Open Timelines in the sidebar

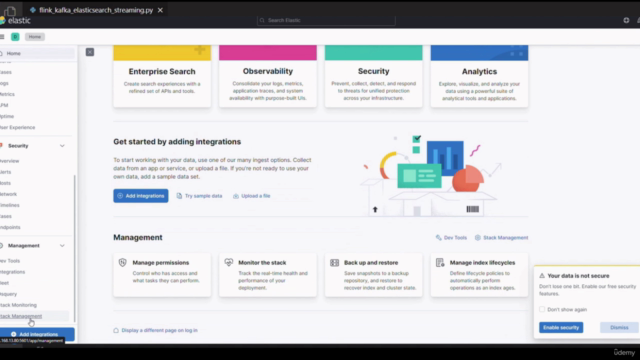10,205
